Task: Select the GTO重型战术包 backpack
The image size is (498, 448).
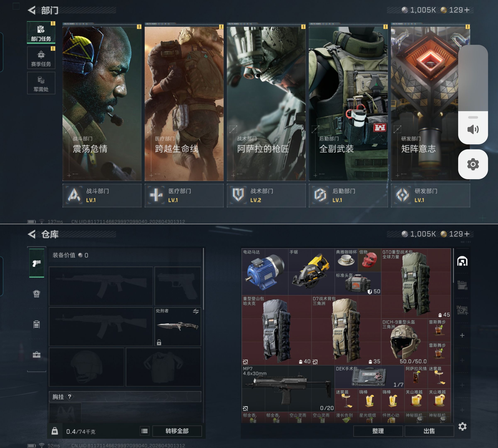Action: pos(416,284)
